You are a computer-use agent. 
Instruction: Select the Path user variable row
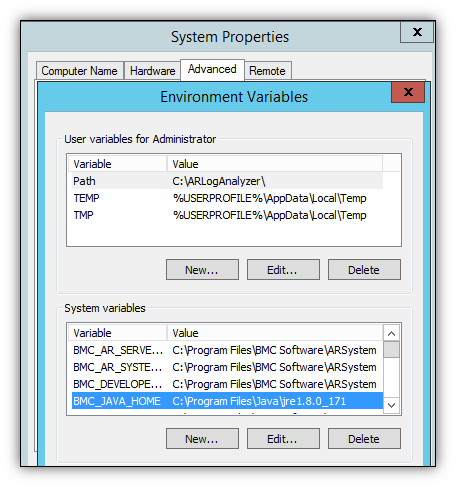coord(227,181)
